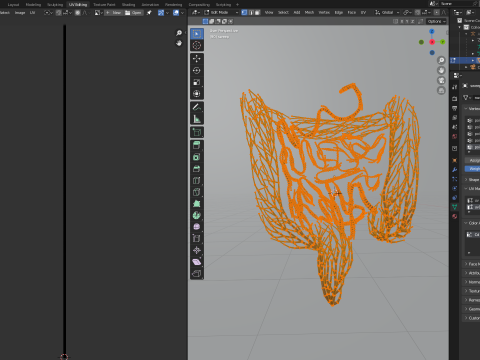
Task: Collapse the Color Attributes panel
Action: [472, 223]
